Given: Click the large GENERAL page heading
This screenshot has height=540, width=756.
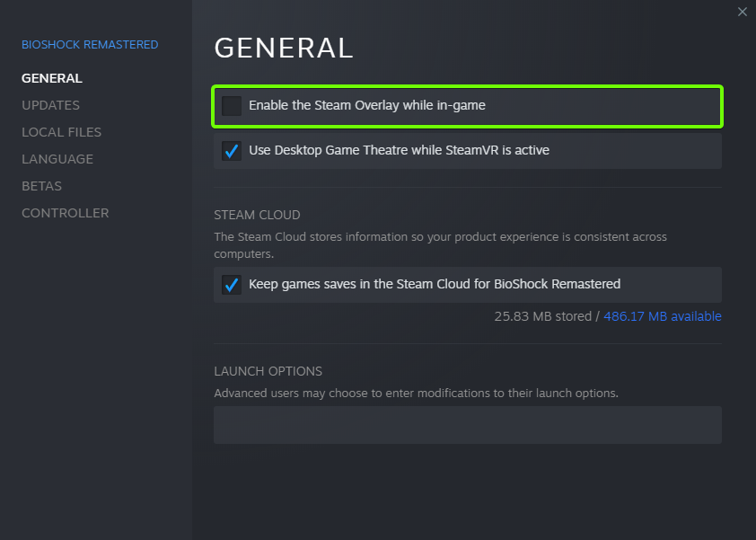Looking at the screenshot, I should click(284, 48).
